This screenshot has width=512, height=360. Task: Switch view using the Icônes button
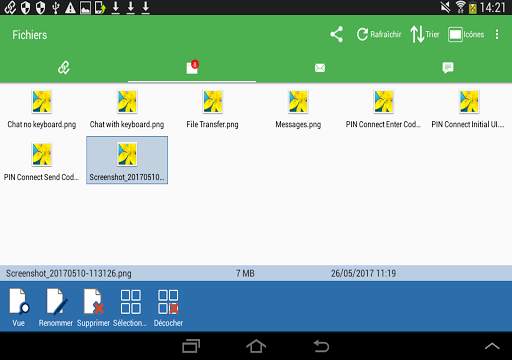click(466, 34)
